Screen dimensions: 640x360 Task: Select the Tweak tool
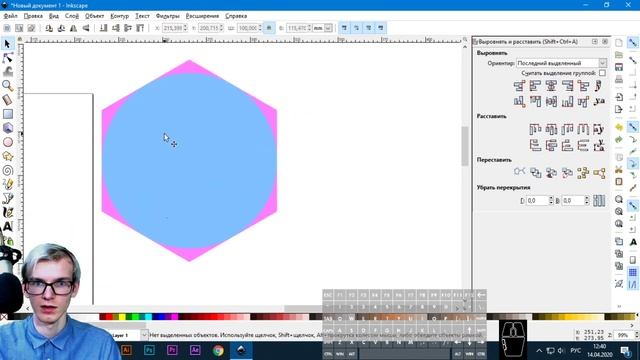pos(7,72)
